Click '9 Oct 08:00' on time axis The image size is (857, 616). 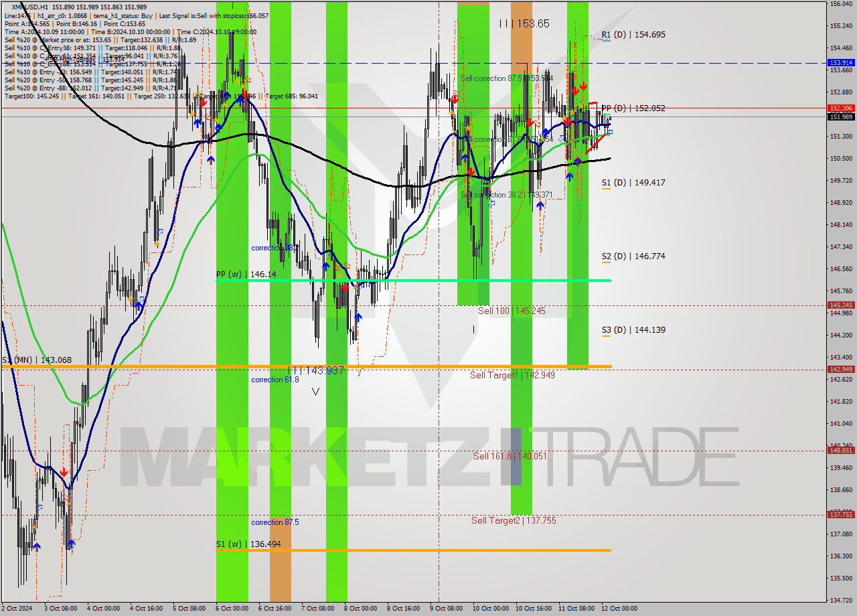(447, 609)
